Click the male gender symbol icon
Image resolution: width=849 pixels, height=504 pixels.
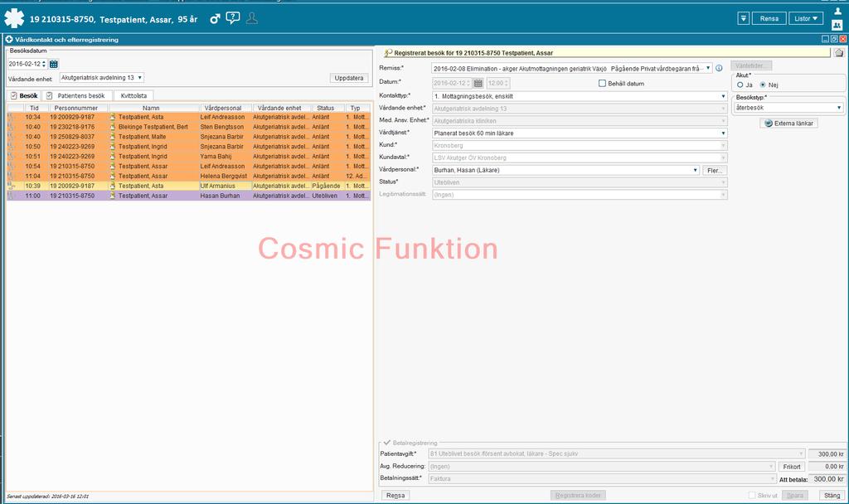215,19
